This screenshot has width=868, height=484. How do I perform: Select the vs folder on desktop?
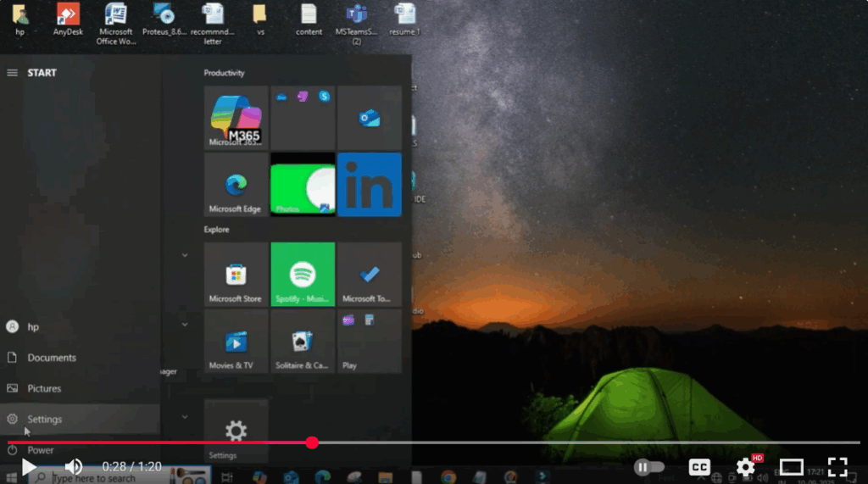(x=259, y=20)
